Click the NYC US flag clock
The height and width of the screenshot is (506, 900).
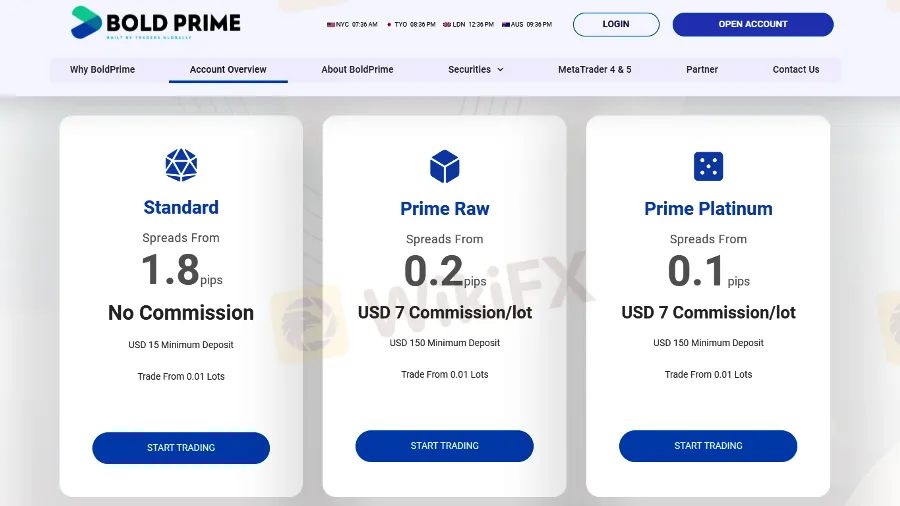(x=352, y=24)
